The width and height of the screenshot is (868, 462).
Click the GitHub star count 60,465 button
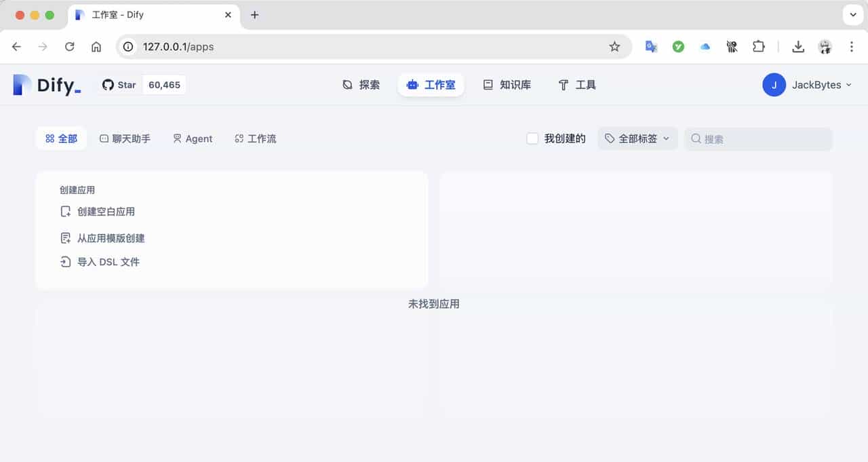click(164, 84)
